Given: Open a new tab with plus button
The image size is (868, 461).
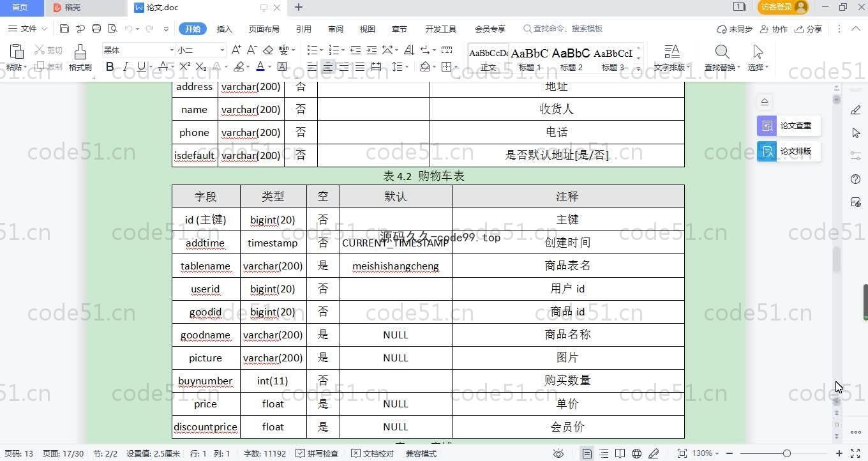Looking at the screenshot, I should pos(299,8).
